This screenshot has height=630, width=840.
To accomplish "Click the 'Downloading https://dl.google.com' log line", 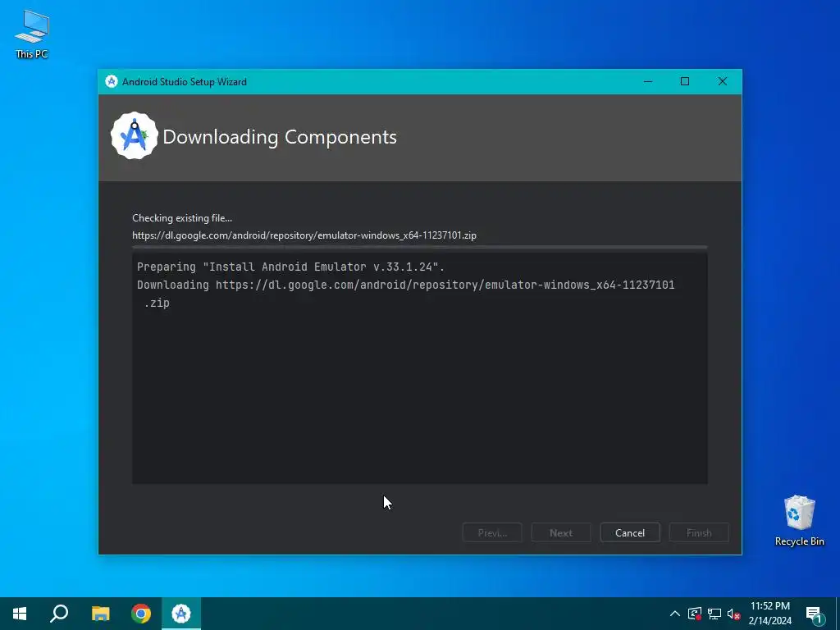I will click(405, 294).
